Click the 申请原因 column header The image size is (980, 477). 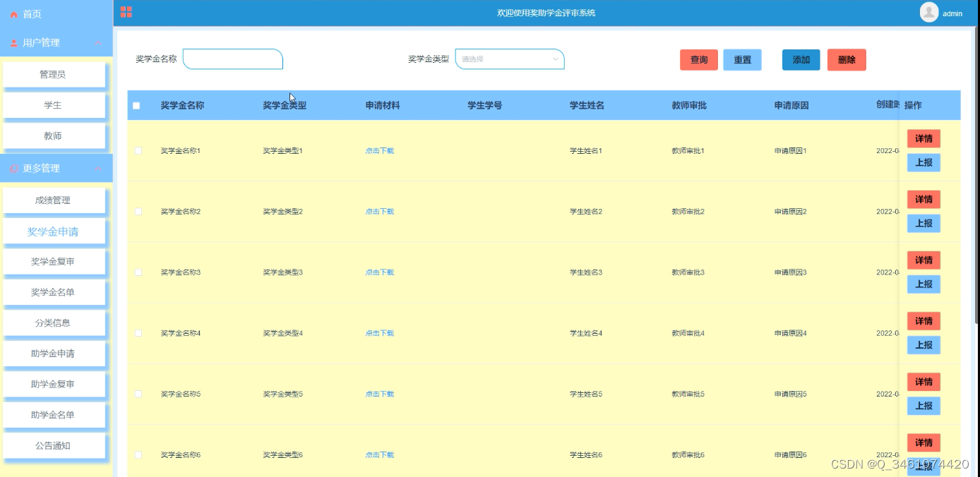pyautogui.click(x=791, y=106)
